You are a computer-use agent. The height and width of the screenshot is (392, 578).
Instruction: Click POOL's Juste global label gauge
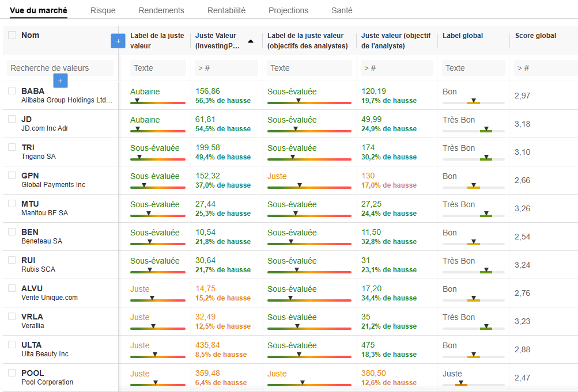point(473,383)
